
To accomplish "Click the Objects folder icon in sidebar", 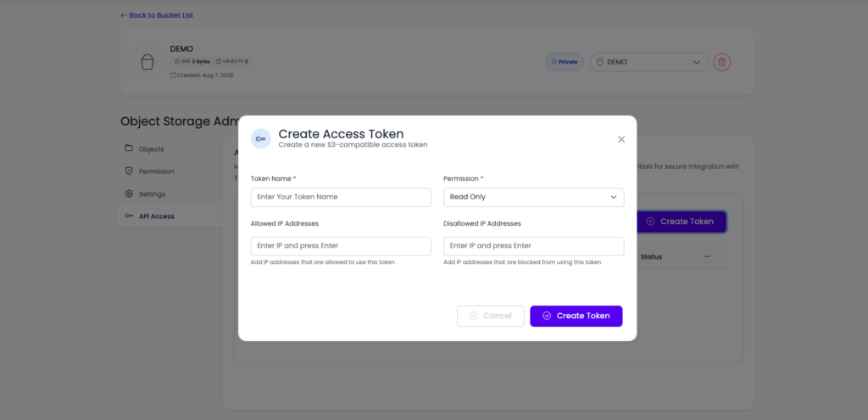I will (129, 148).
